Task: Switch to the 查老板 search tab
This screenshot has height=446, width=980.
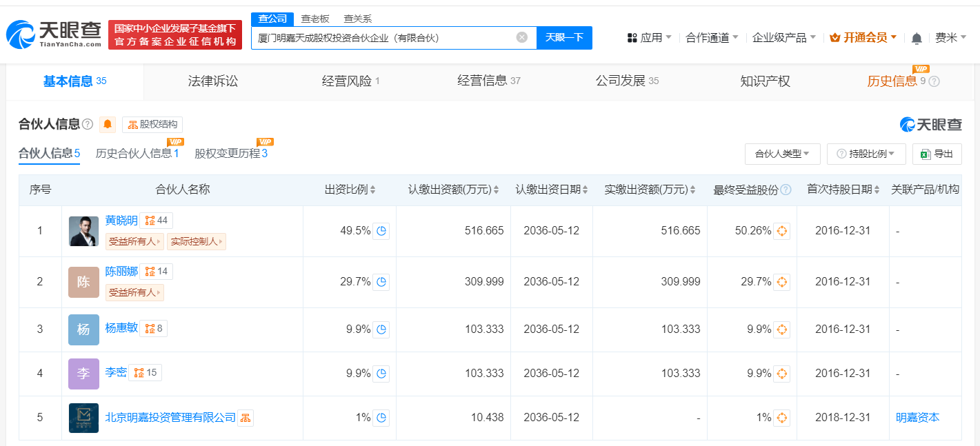Action: 314,19
